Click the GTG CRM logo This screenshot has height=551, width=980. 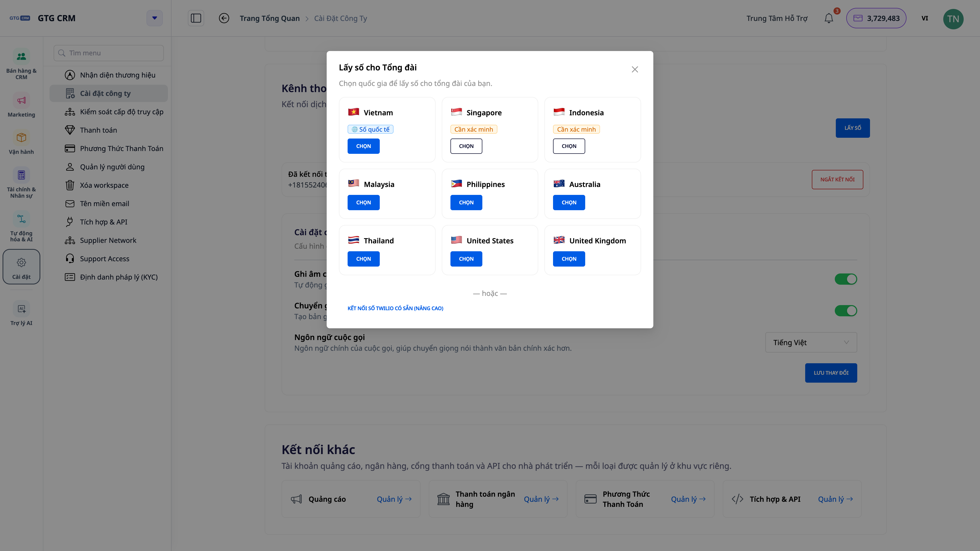point(20,18)
